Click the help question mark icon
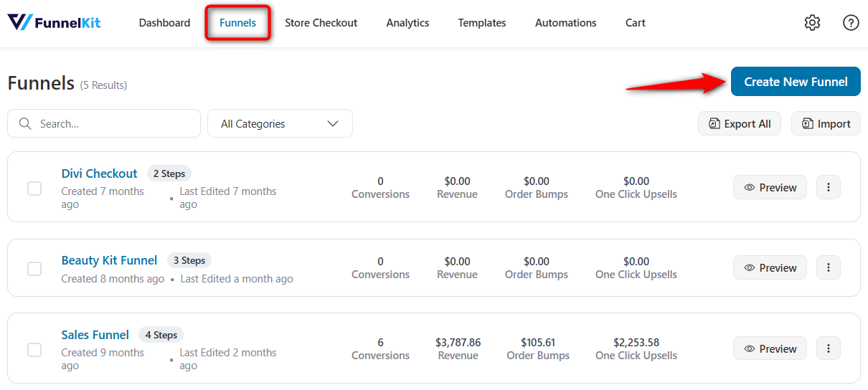 click(x=851, y=23)
